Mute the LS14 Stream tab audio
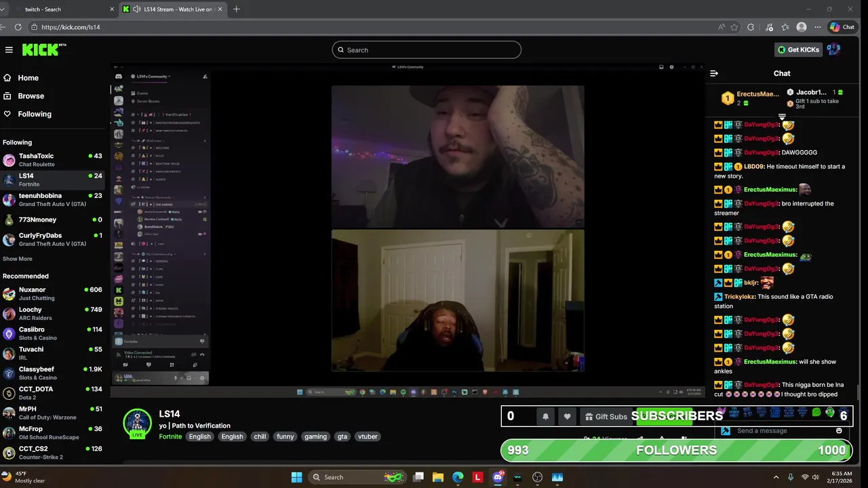 pos(137,9)
